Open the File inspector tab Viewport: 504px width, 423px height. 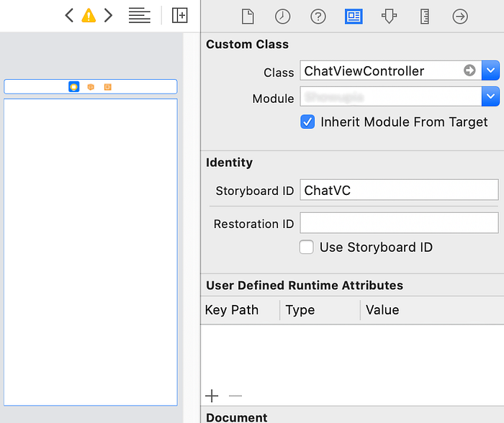point(248,17)
